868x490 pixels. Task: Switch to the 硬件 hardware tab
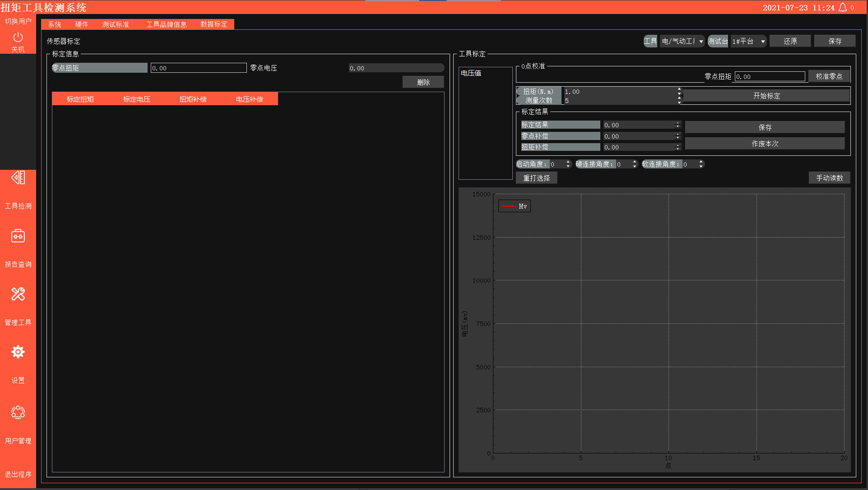click(x=82, y=24)
